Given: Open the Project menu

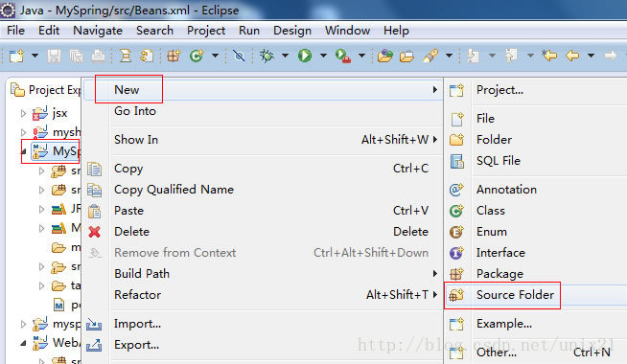Looking at the screenshot, I should pyautogui.click(x=206, y=31).
